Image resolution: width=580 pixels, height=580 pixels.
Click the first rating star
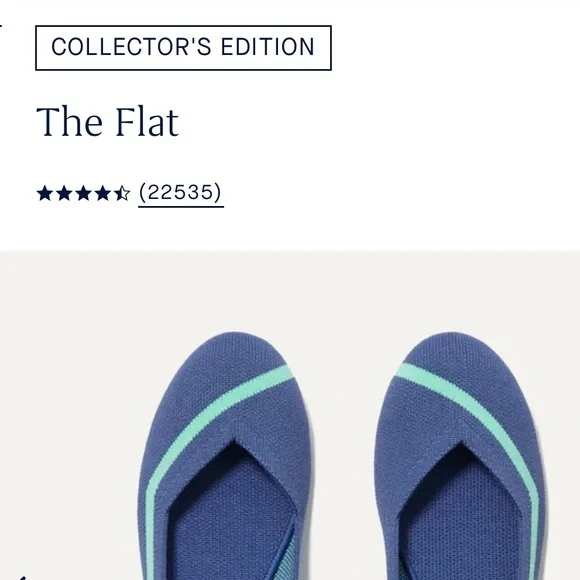click(45, 193)
